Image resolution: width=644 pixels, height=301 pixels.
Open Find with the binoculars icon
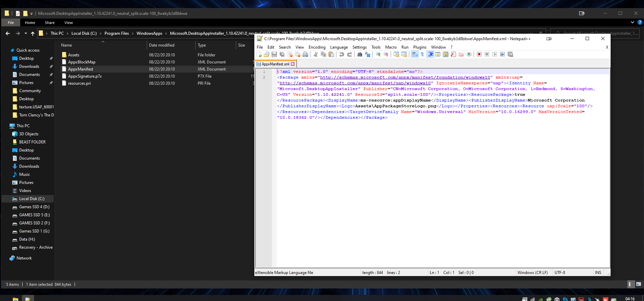click(360, 54)
